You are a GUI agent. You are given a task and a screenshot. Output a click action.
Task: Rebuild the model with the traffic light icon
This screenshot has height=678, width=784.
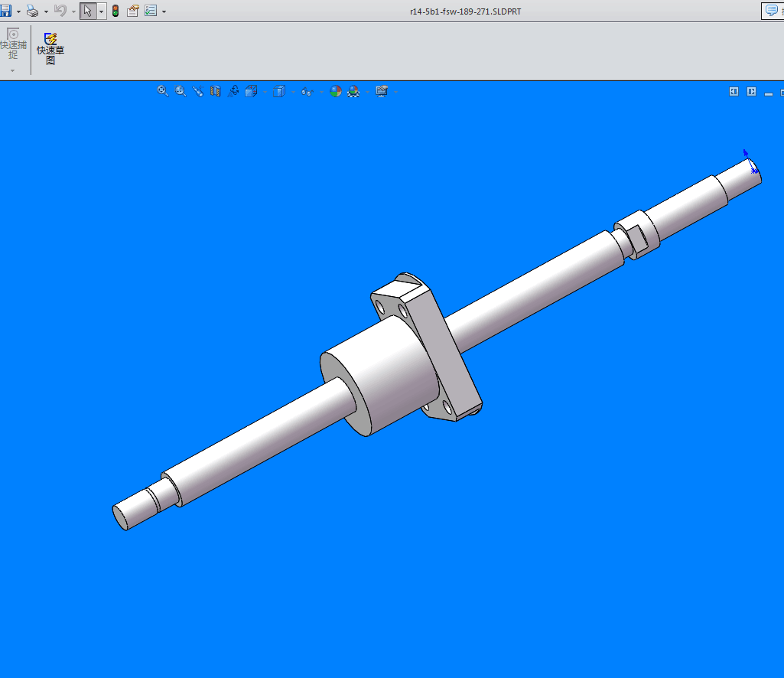click(x=115, y=11)
